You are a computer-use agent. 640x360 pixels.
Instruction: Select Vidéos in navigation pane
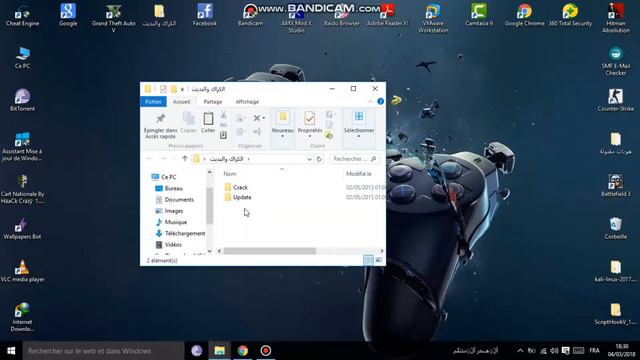(168, 244)
